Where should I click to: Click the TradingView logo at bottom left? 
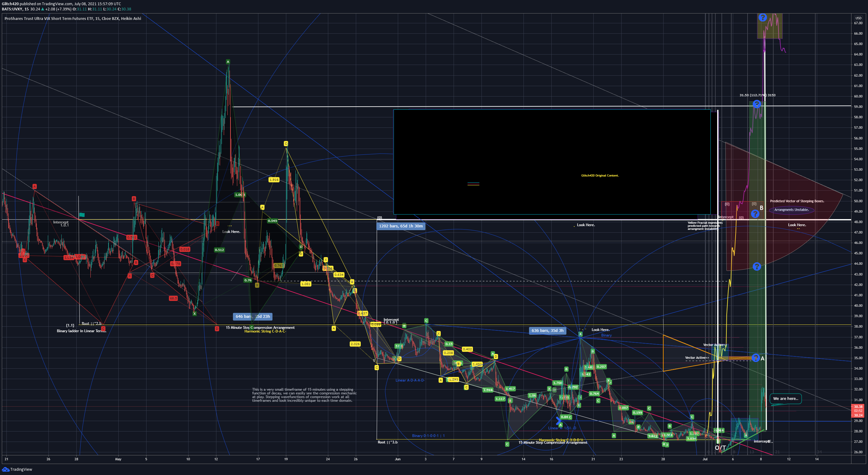click(x=17, y=469)
